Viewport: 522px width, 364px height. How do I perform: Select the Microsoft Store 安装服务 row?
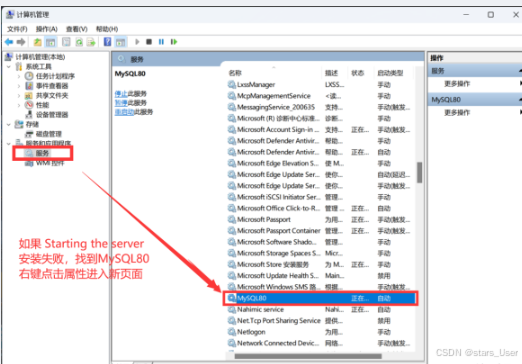[321, 264]
